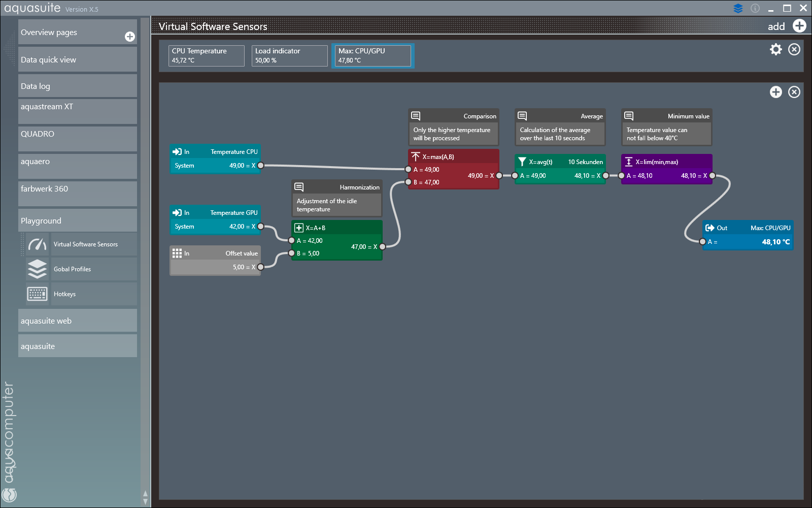Screen dimensions: 812x508
Task: Click the Temperature GPU input arrow icon
Action: [177, 212]
